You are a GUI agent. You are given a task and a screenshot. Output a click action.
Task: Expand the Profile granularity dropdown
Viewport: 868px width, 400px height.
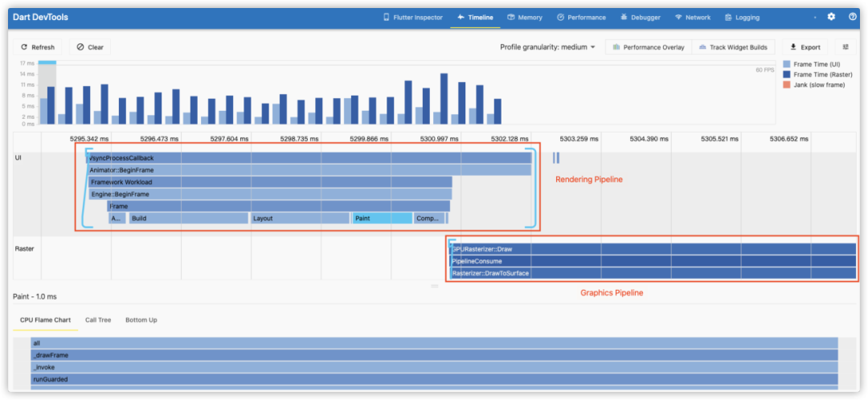pyautogui.click(x=547, y=47)
